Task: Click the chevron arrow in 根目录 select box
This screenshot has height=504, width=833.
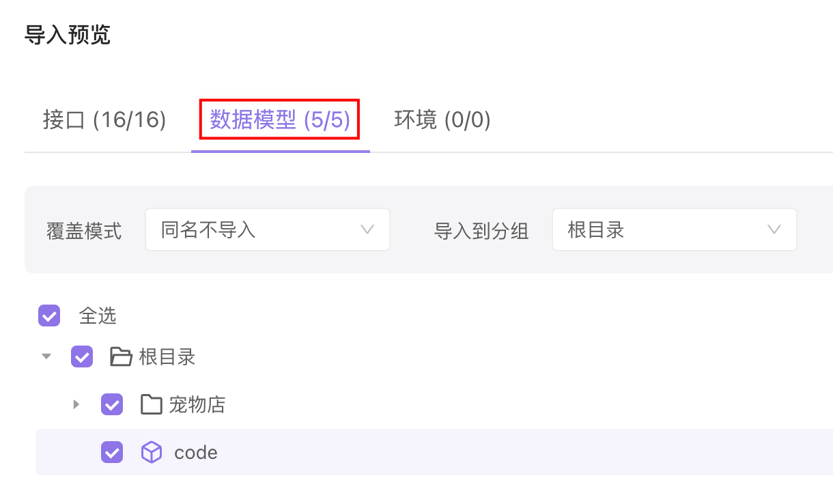Action: pyautogui.click(x=774, y=229)
